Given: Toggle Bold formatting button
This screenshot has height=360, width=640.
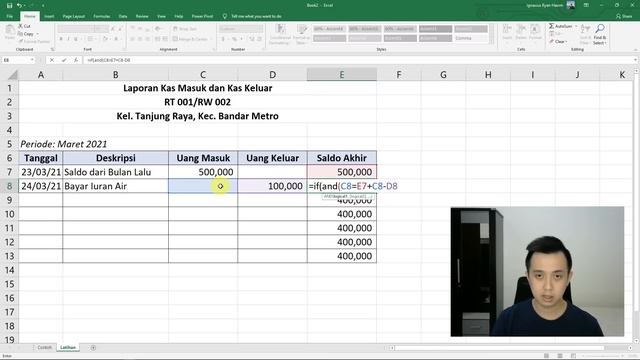Looking at the screenshot, I should pyautogui.click(x=61, y=39).
